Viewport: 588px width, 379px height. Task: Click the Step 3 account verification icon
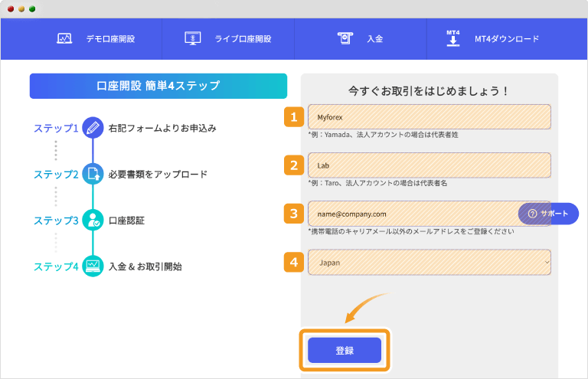[93, 221]
